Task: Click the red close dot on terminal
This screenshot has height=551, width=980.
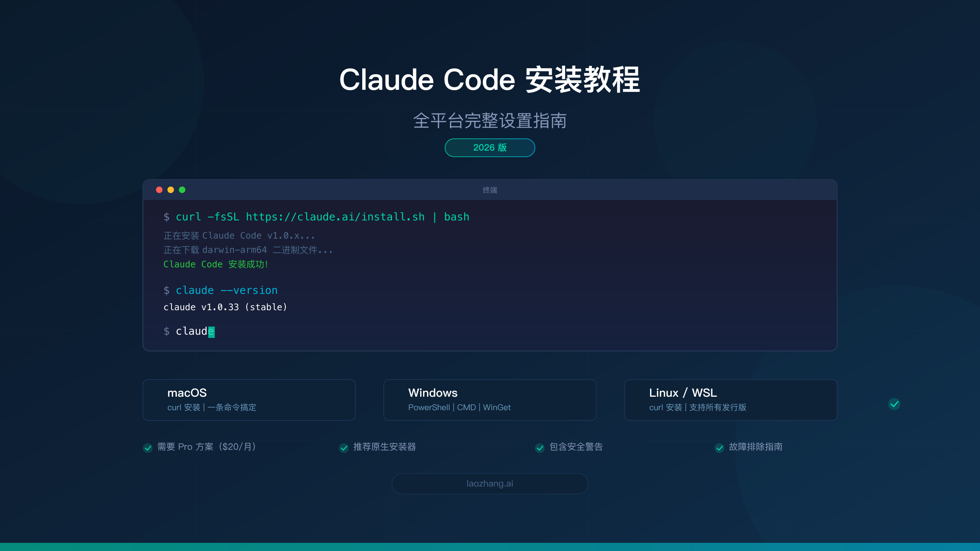Action: (x=159, y=190)
